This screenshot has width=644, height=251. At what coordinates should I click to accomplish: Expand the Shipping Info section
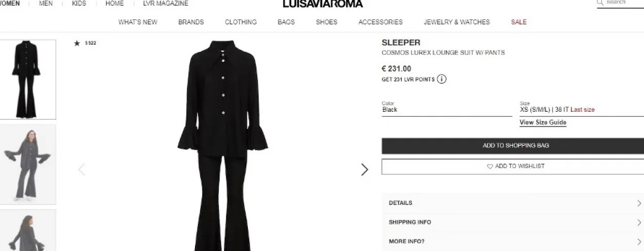pos(512,223)
